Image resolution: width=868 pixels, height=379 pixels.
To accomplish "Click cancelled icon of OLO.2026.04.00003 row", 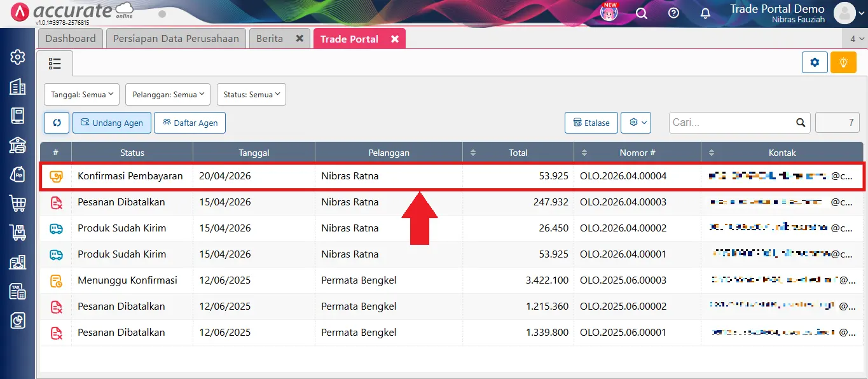I will 56,202.
